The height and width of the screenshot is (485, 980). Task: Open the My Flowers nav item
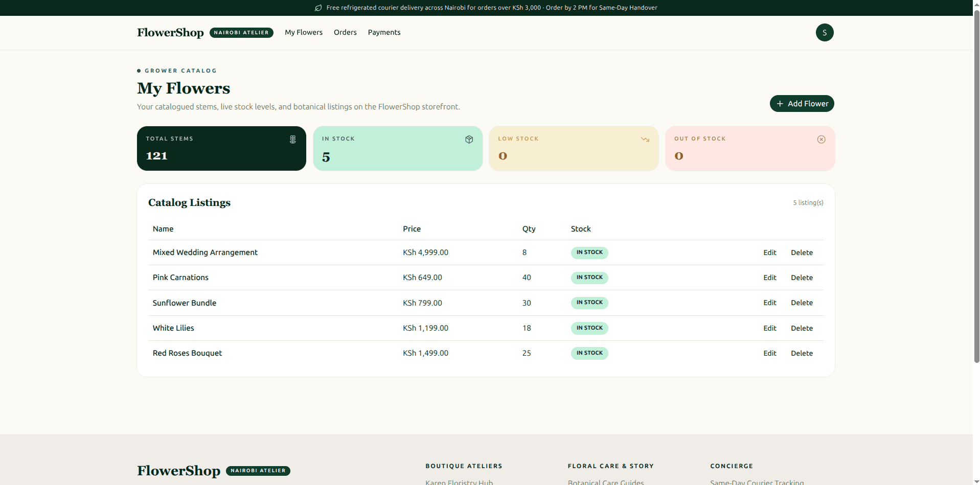(x=304, y=32)
